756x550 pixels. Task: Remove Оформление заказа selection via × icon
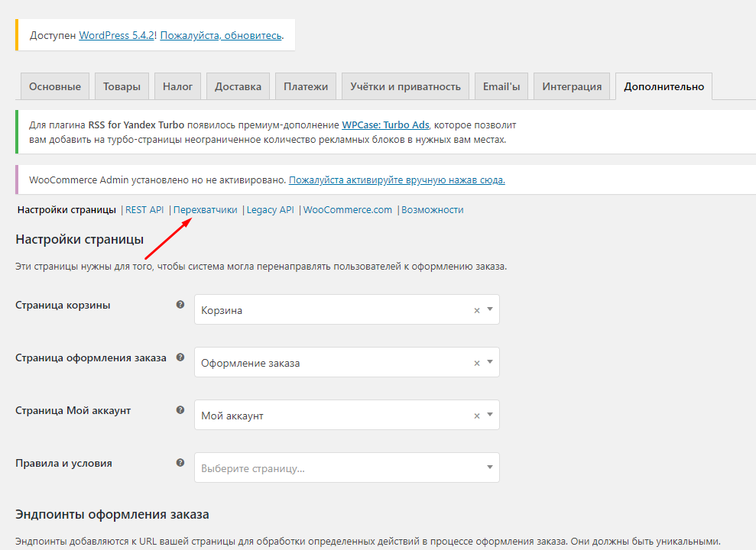[x=477, y=363]
